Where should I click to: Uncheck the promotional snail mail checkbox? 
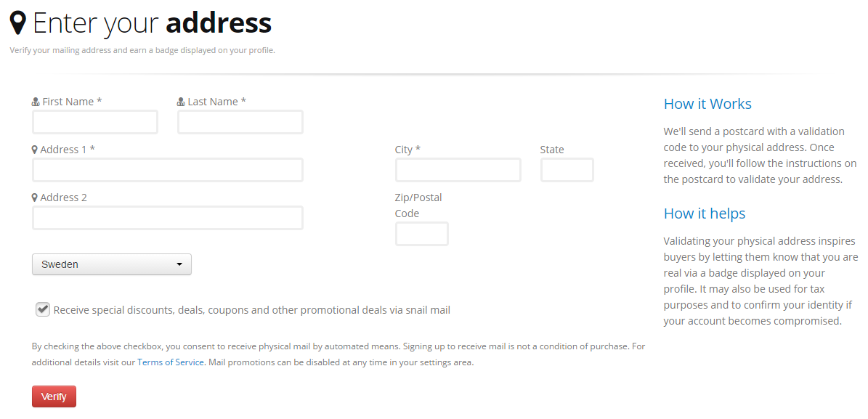[x=42, y=309]
